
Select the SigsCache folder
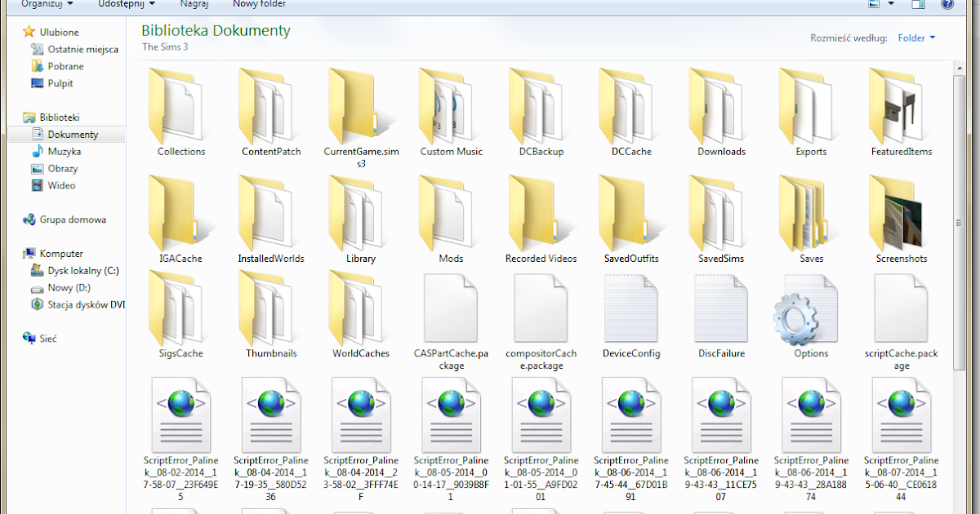click(x=181, y=315)
